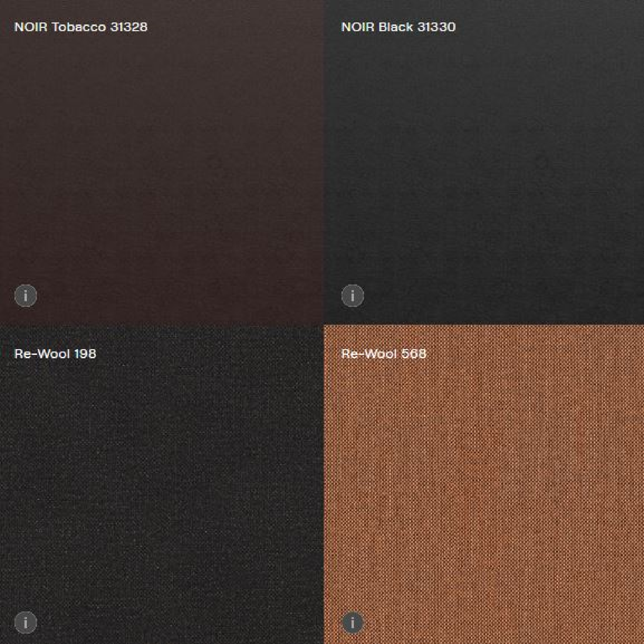This screenshot has height=644, width=644.
Task: Select the copper-orange Re-Wool 568 swatch
Action: 483,483
